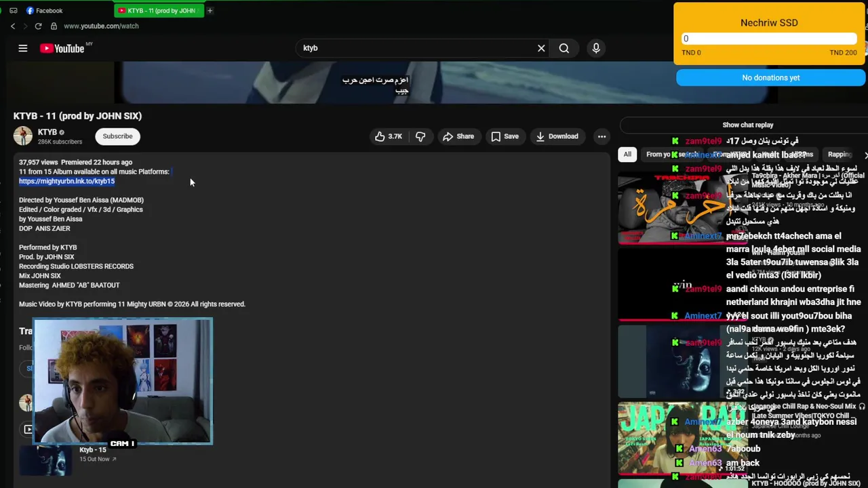Show more chips with the right arrow
Viewport: 868px width, 488px height.
click(865, 155)
